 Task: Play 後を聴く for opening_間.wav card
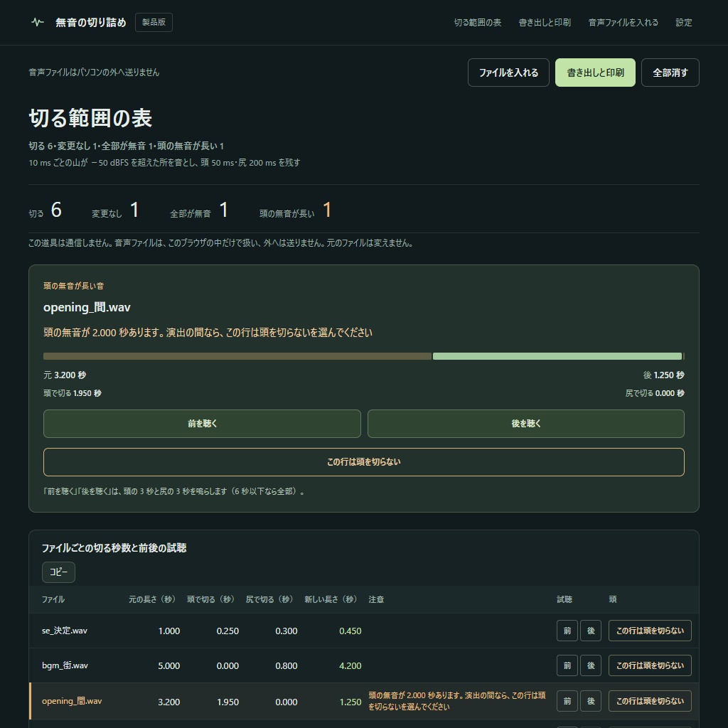click(x=525, y=424)
